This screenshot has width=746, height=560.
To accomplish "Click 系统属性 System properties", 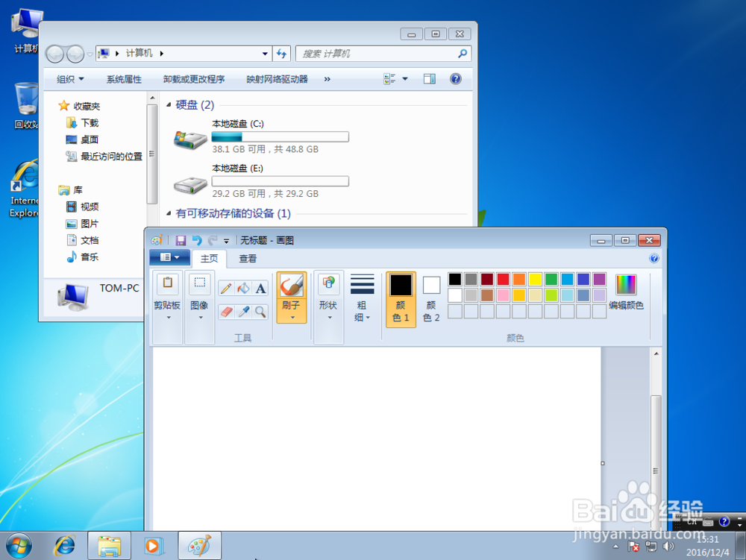I will (x=124, y=79).
